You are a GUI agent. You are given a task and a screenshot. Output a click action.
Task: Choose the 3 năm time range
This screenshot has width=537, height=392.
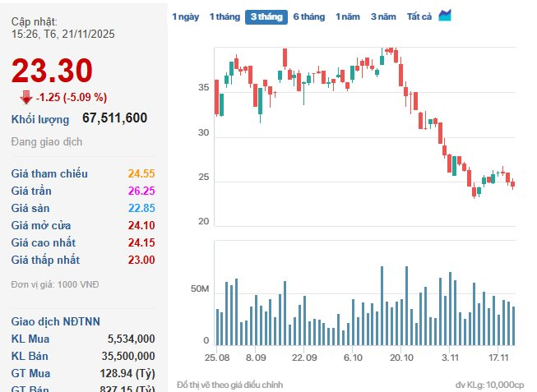coord(382,16)
